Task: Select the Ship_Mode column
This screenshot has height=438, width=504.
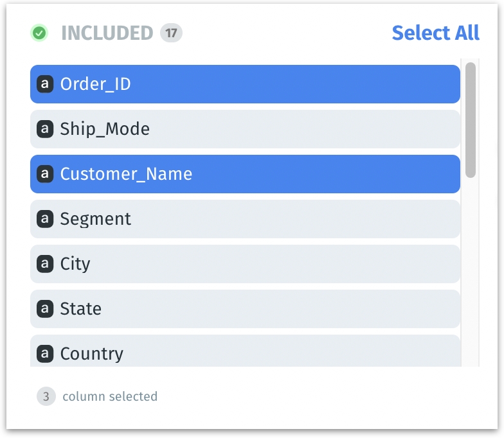Action: coord(244,129)
